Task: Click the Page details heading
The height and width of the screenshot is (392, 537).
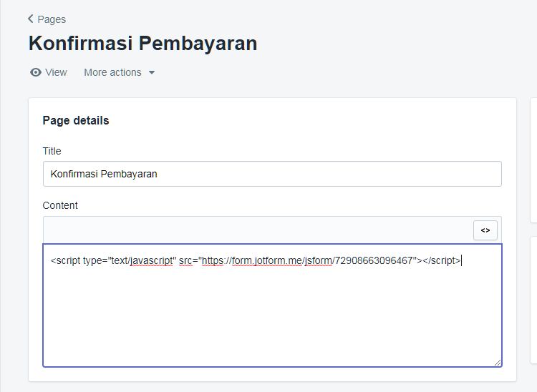Action: tap(76, 120)
